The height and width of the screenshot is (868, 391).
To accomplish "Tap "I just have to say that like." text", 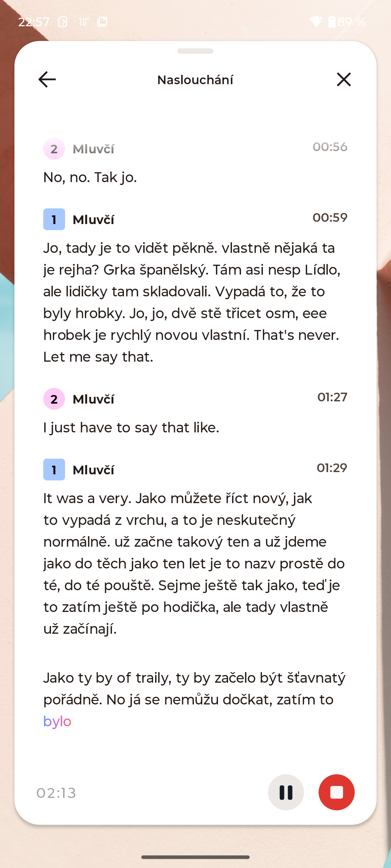I will 131,428.
